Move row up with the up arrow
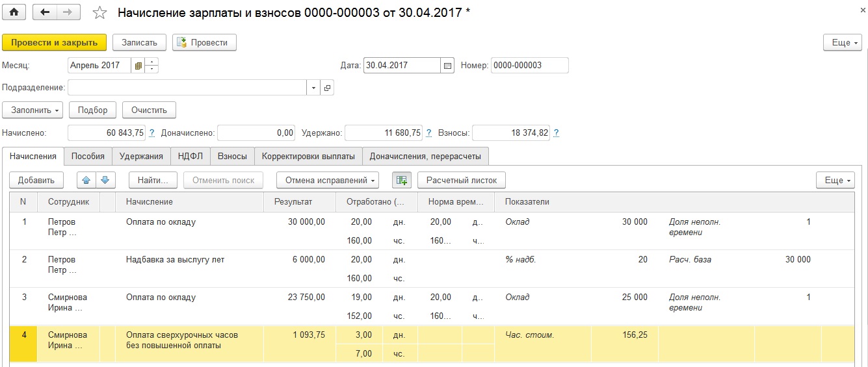The image size is (868, 367). [86, 180]
